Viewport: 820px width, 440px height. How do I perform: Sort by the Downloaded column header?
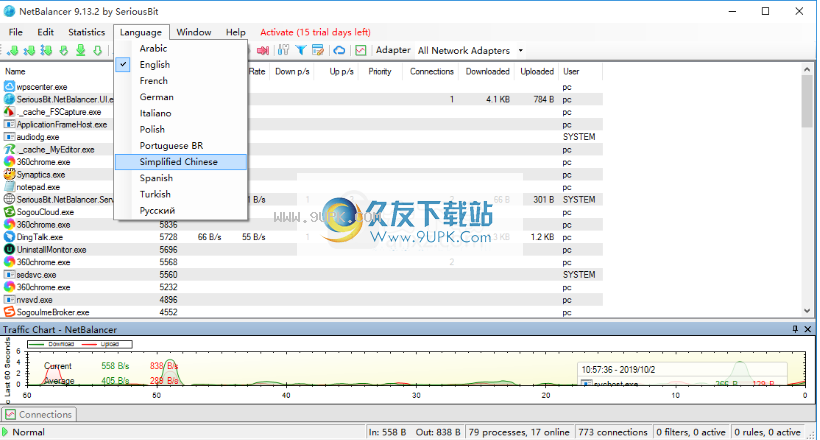tap(487, 71)
